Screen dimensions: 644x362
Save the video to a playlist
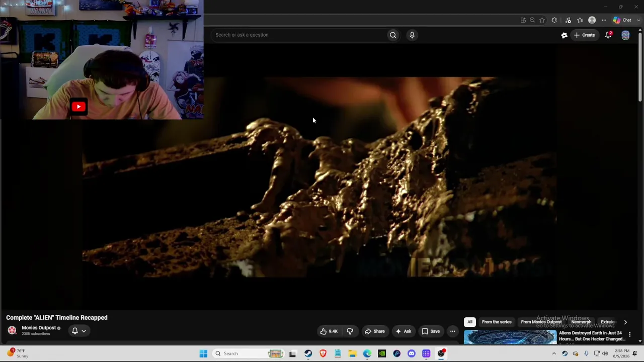point(431,331)
